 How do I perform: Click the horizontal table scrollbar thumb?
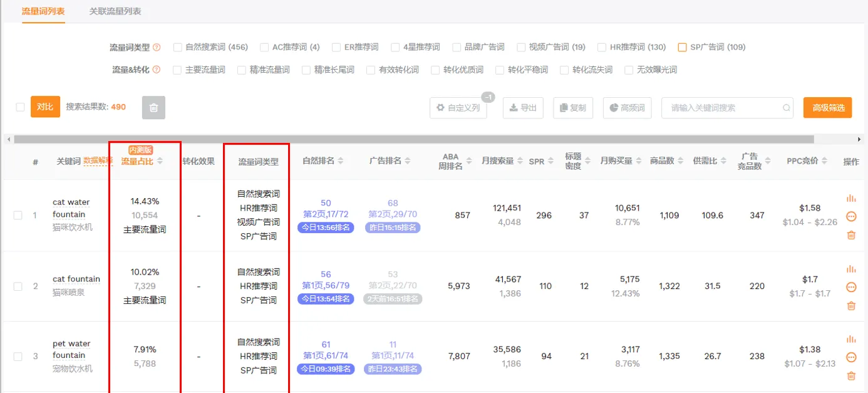(414, 139)
